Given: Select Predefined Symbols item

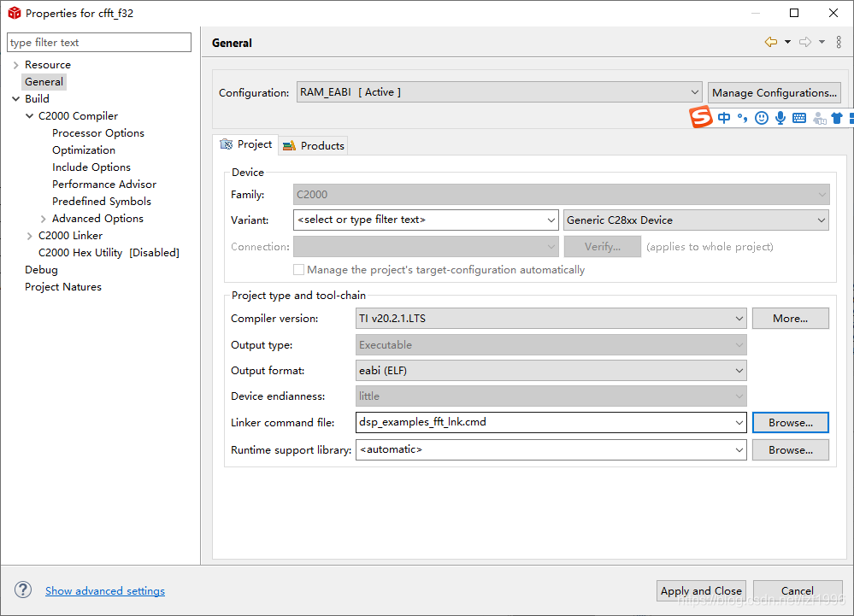Looking at the screenshot, I should pyautogui.click(x=102, y=202).
